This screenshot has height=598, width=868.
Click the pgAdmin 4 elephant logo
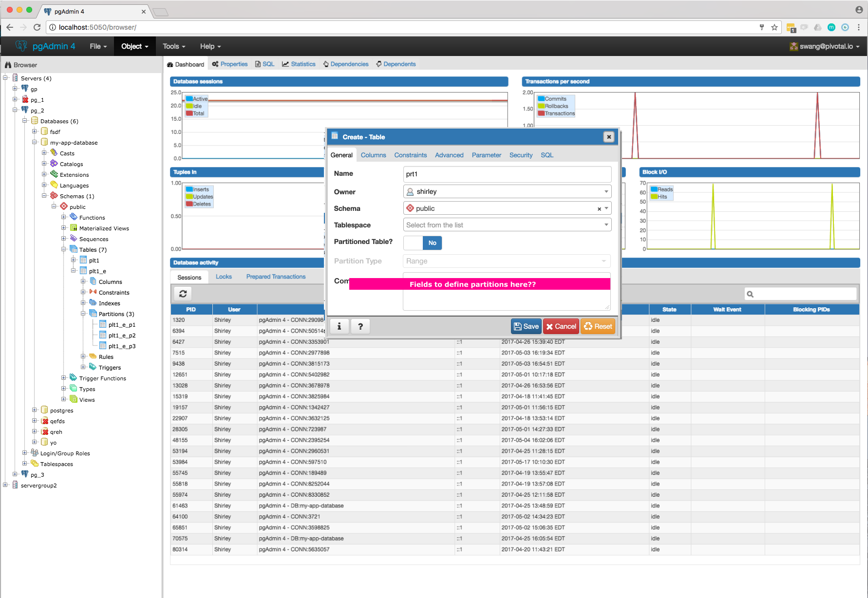21,46
